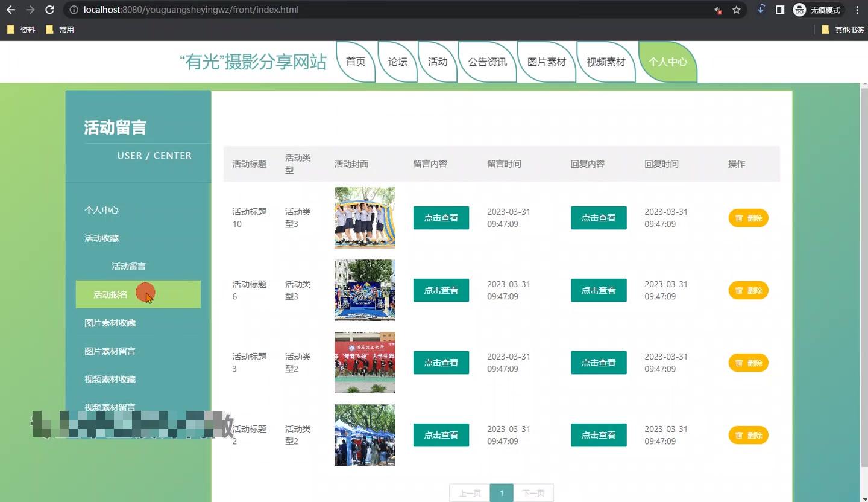The height and width of the screenshot is (502, 868).
Task: Click inside the browser address bar
Action: point(362,10)
